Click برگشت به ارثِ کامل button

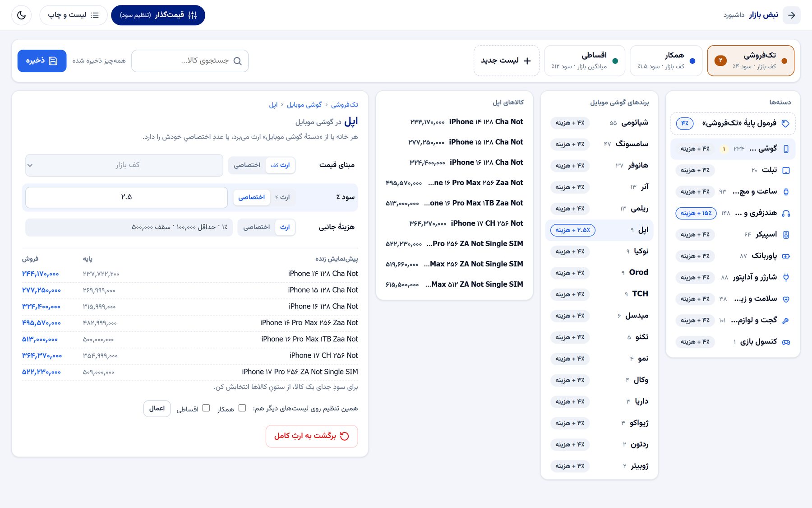point(312,436)
